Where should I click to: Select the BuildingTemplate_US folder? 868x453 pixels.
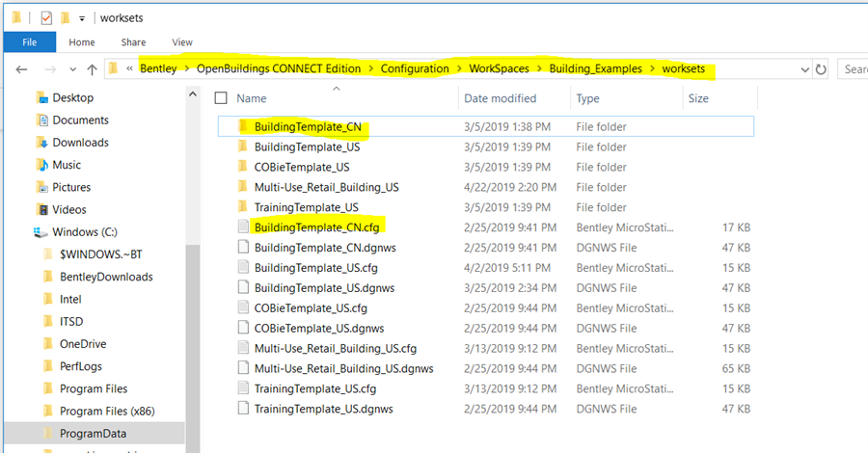pyautogui.click(x=308, y=147)
